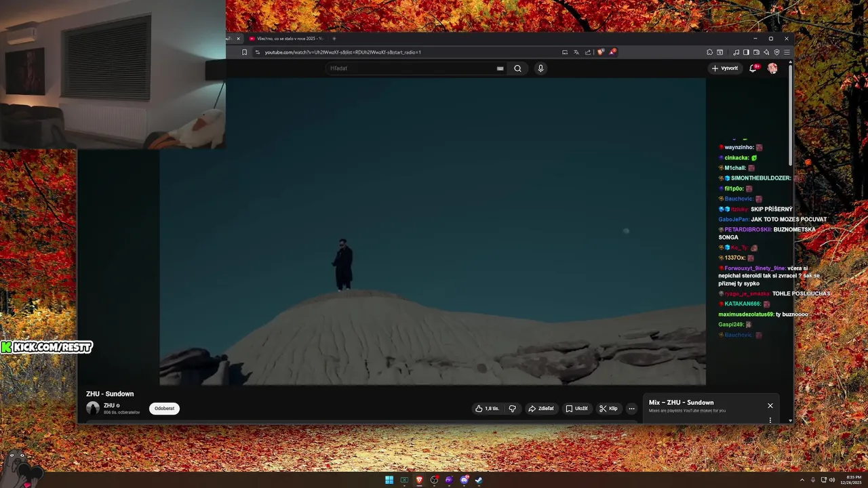Open Brave Leo AI icon
Image resolution: width=868 pixels, height=488 pixels.
766,52
